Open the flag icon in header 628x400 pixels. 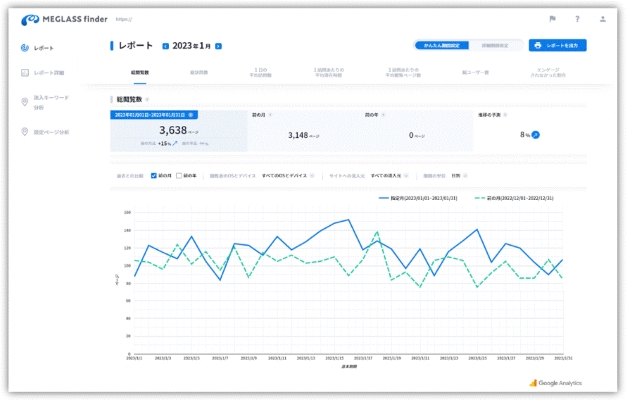pyautogui.click(x=553, y=19)
